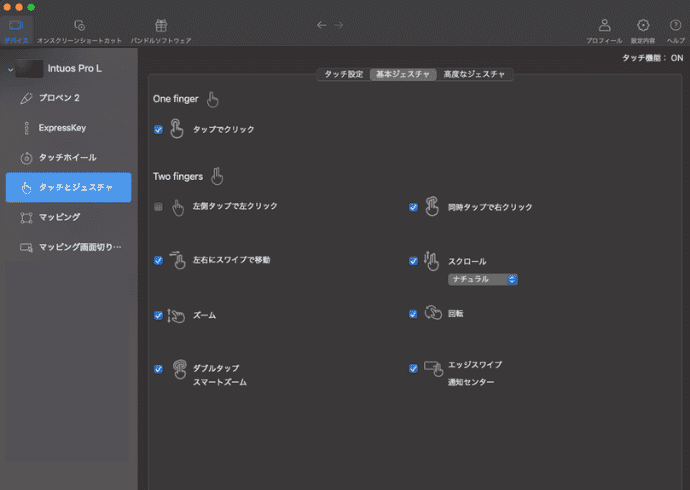Open the ナチュラル scroll direction dropdown
Viewport: 690px width, 490px height.
[x=482, y=279]
